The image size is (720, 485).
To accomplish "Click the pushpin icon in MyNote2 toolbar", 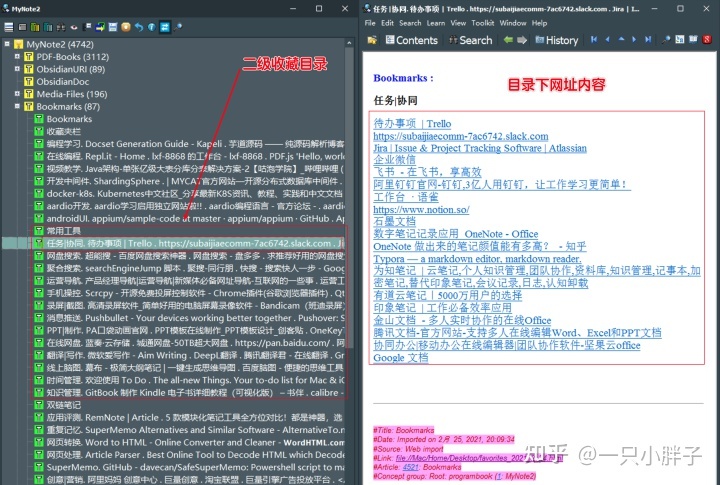I will [178, 27].
